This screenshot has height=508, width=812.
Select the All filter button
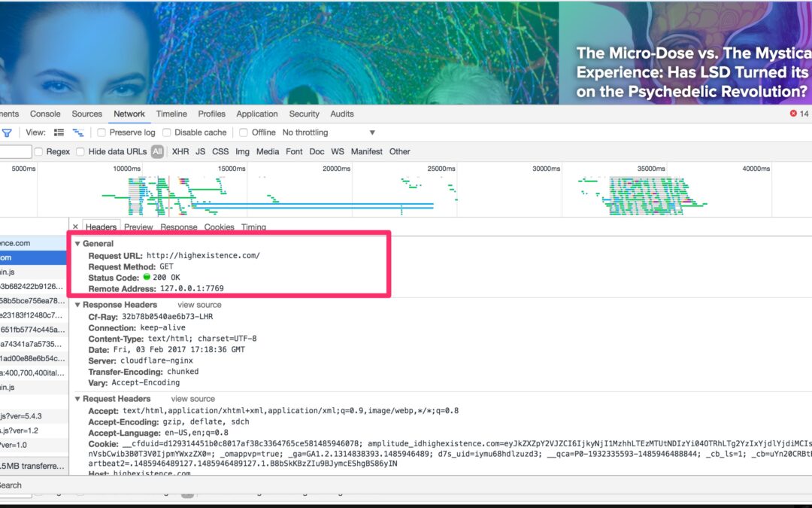157,152
